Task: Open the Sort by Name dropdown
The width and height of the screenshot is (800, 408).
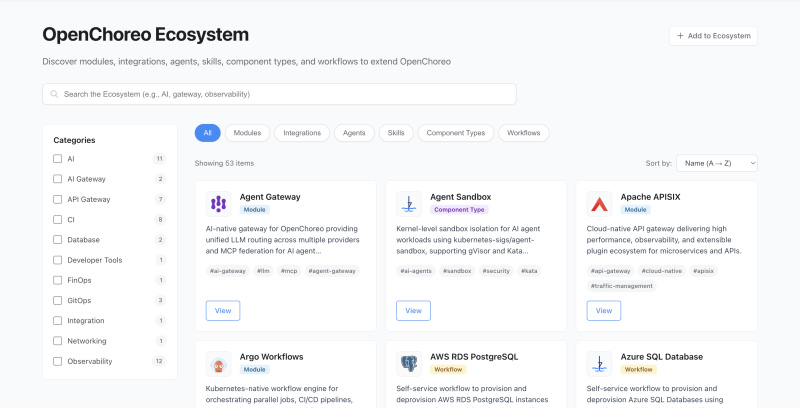Action: (717, 163)
